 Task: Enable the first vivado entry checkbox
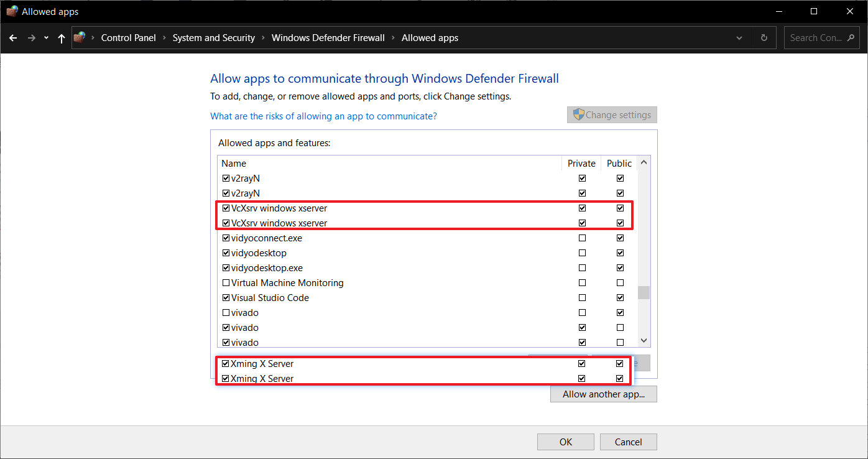[226, 312]
